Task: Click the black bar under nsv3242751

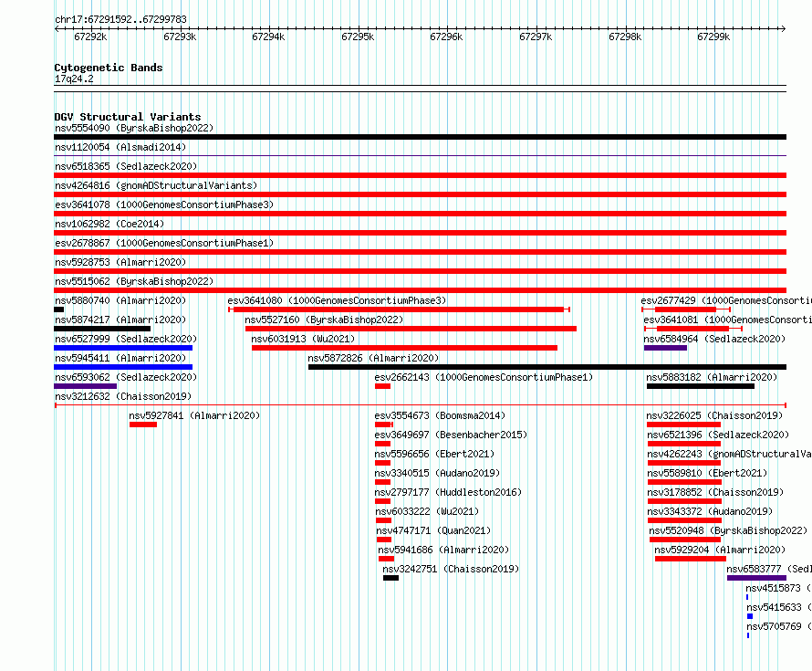Action: coord(391,578)
